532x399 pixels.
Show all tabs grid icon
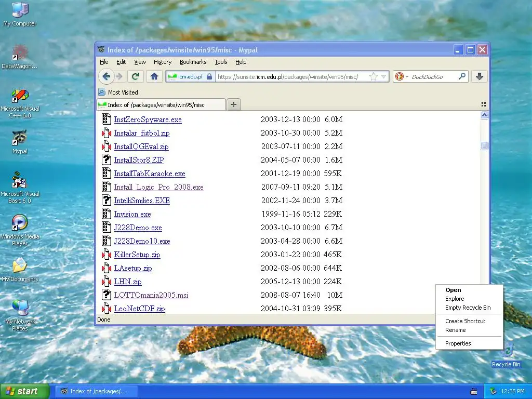click(484, 104)
